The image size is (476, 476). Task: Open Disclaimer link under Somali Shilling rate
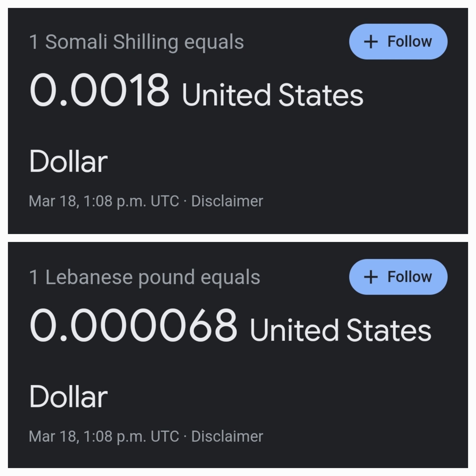click(227, 201)
